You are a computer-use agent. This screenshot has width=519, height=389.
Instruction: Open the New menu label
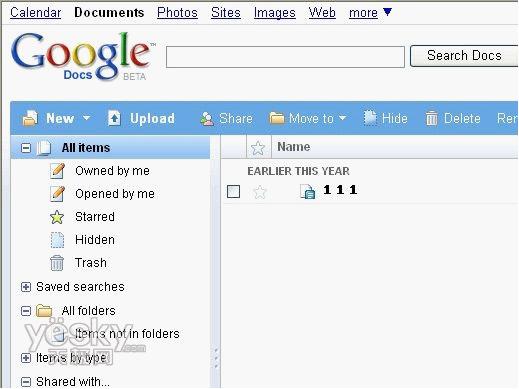pos(60,118)
